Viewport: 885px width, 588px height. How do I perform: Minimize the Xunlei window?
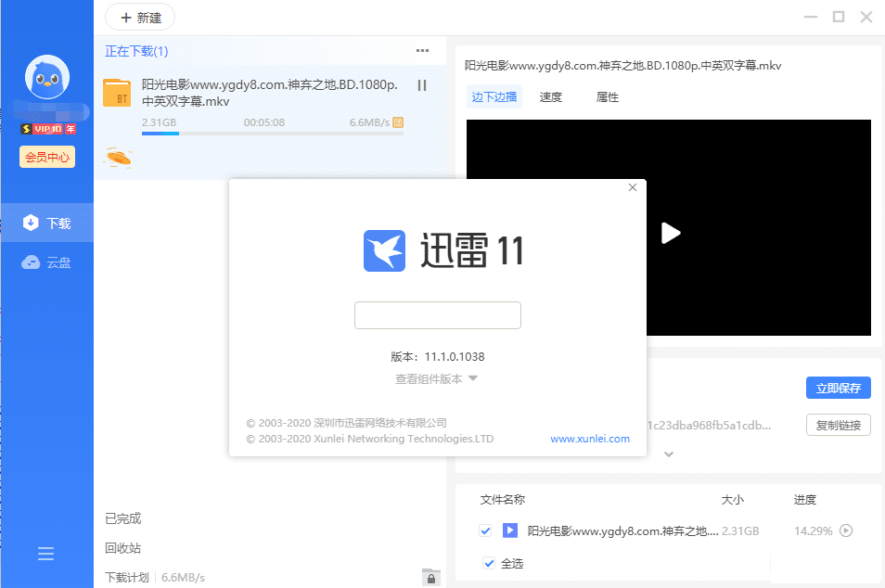pyautogui.click(x=811, y=17)
